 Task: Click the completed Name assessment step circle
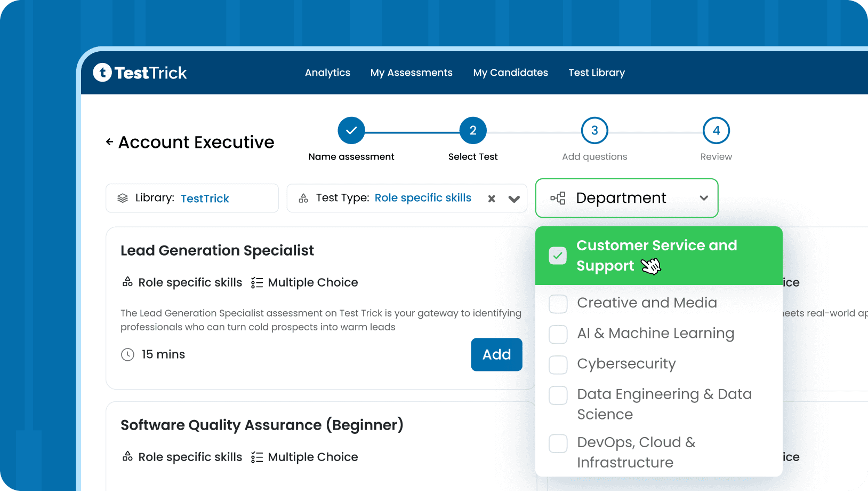351,130
